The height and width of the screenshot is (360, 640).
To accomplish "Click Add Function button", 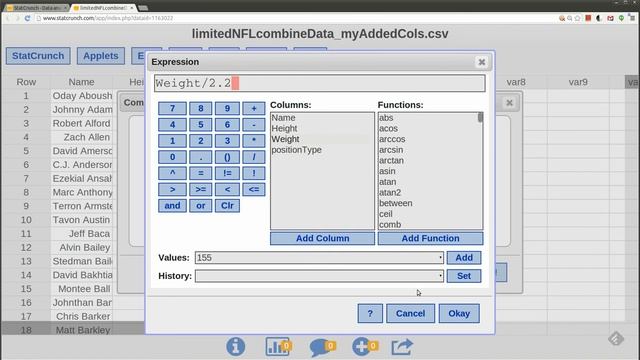I will click(x=430, y=238).
